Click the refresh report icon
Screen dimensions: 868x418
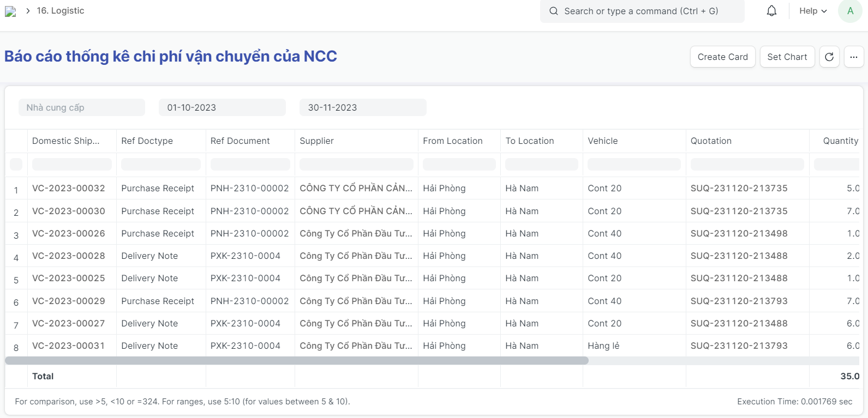(x=829, y=57)
